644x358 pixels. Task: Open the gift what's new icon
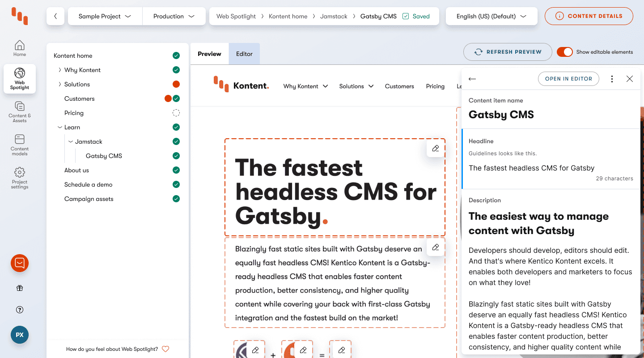coord(20,288)
